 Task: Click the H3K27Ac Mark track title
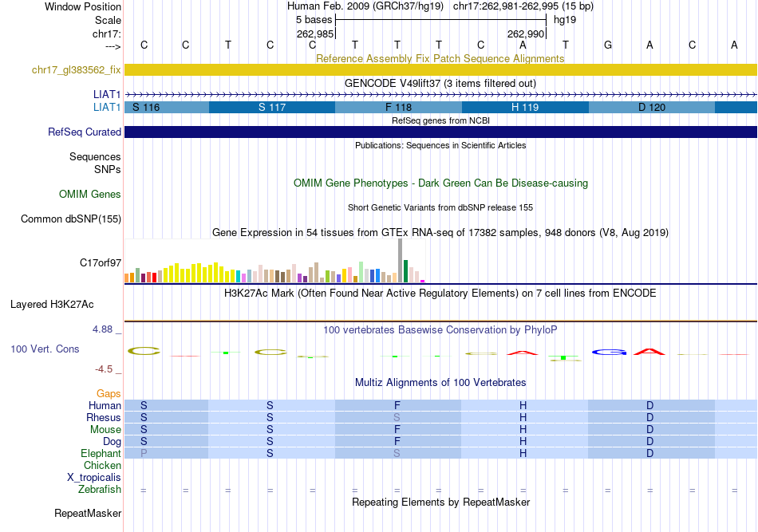tap(440, 294)
